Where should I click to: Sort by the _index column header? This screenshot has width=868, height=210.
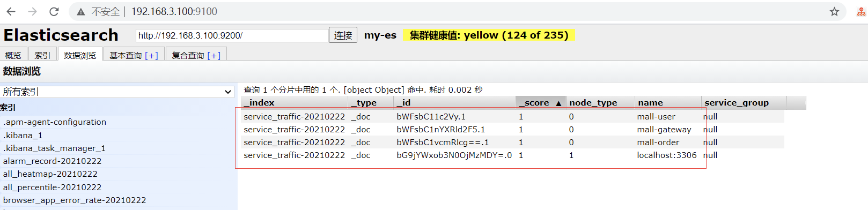coord(295,103)
